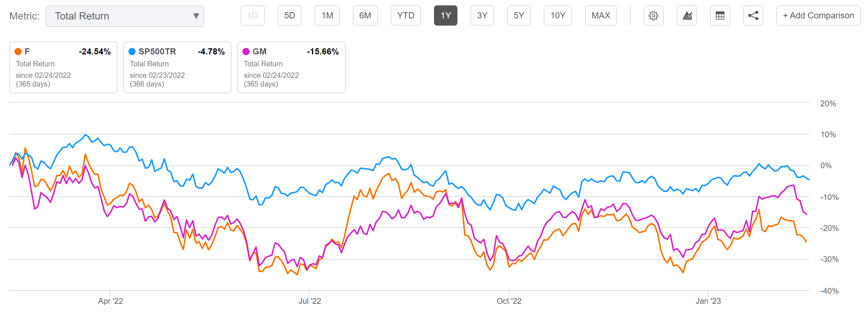Select the 5D time range
Viewport: 868px width, 316px height.
pos(289,15)
